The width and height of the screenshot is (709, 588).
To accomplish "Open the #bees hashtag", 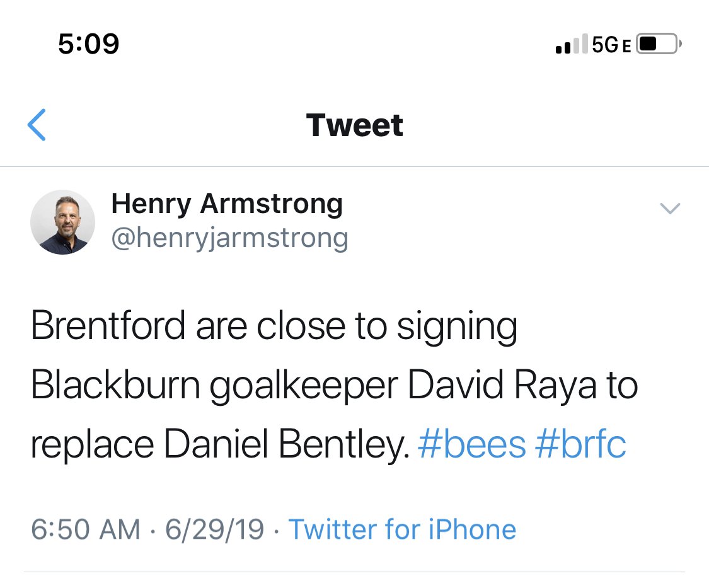I will [x=471, y=444].
